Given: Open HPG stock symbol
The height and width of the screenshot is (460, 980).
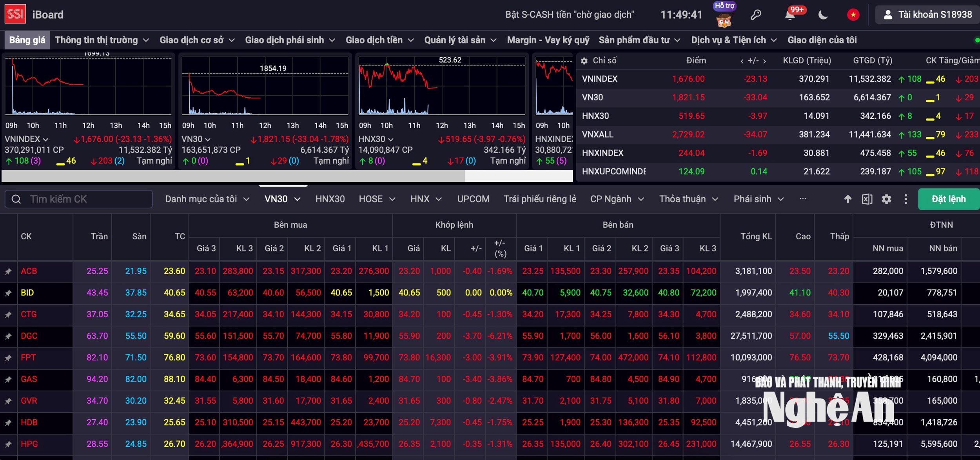Looking at the screenshot, I should 29,444.
